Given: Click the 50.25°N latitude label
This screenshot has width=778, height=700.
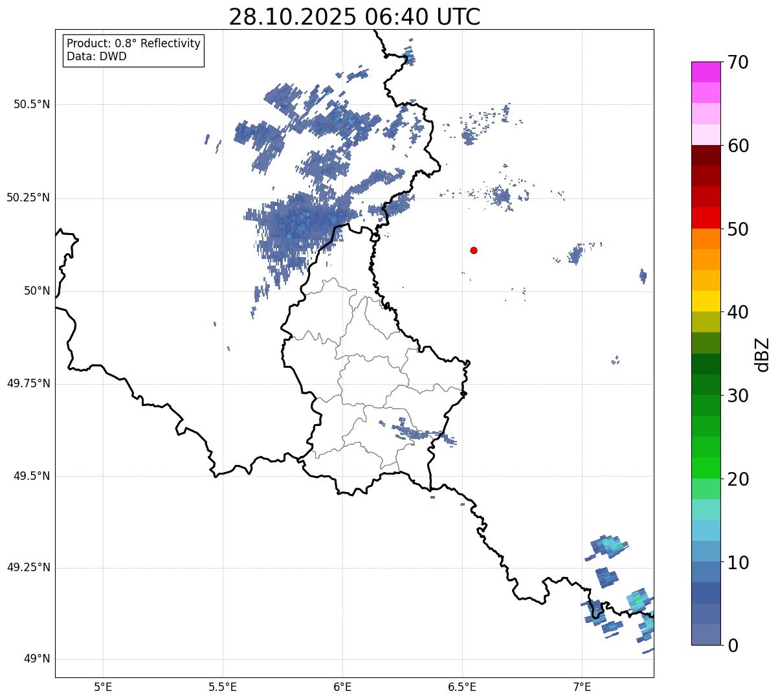Looking at the screenshot, I should point(28,198).
